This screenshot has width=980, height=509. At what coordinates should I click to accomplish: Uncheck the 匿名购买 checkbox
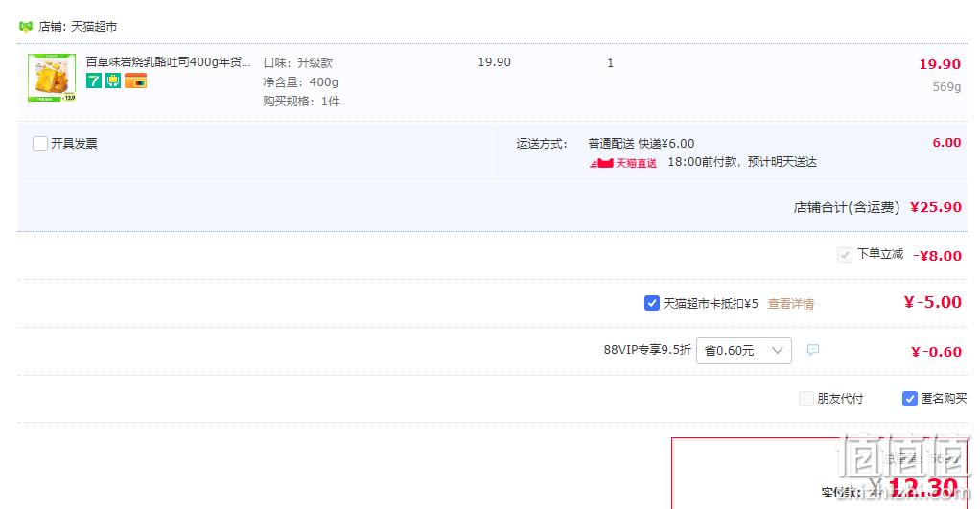coord(909,399)
